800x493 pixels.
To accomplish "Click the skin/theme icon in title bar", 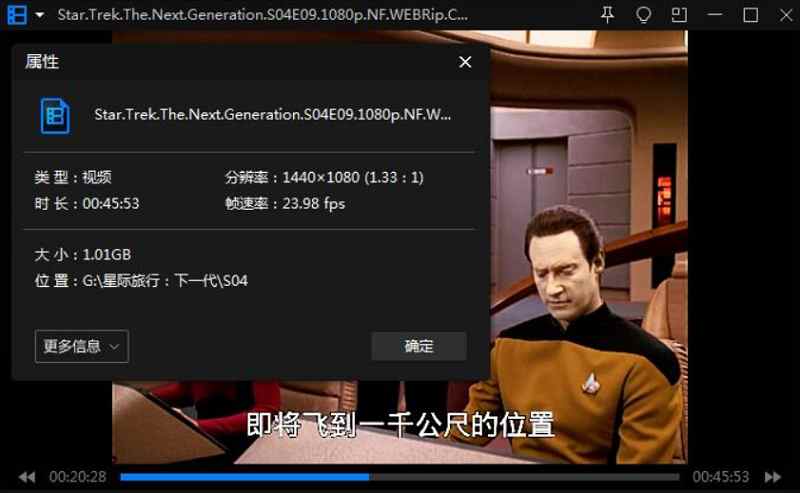I will tap(643, 15).
